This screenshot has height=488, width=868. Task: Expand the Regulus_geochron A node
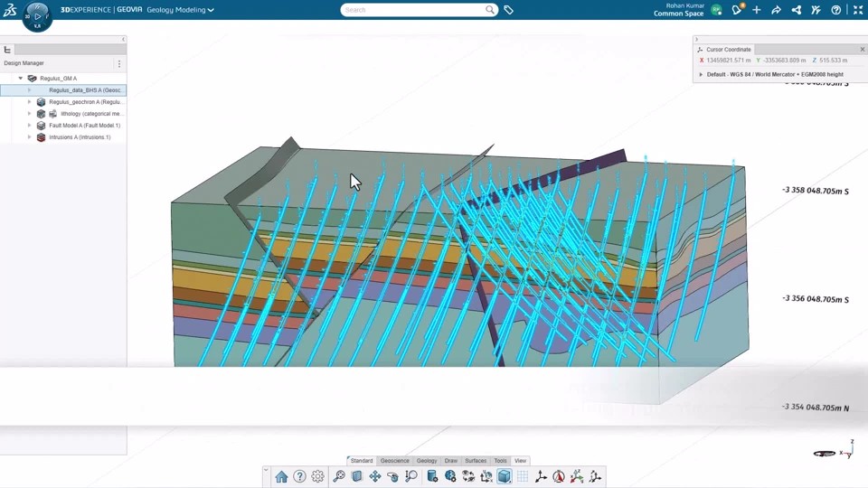point(29,102)
